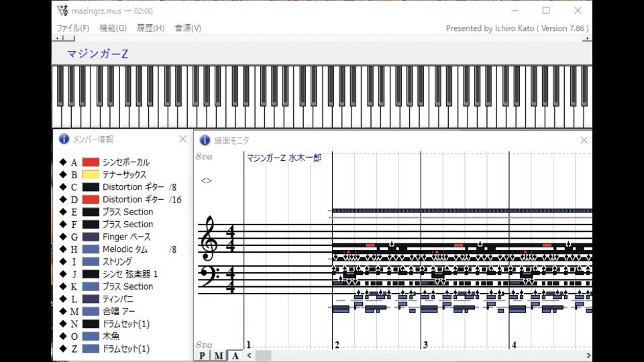Click measure 2 marker
The width and height of the screenshot is (644, 362).
pos(337,345)
